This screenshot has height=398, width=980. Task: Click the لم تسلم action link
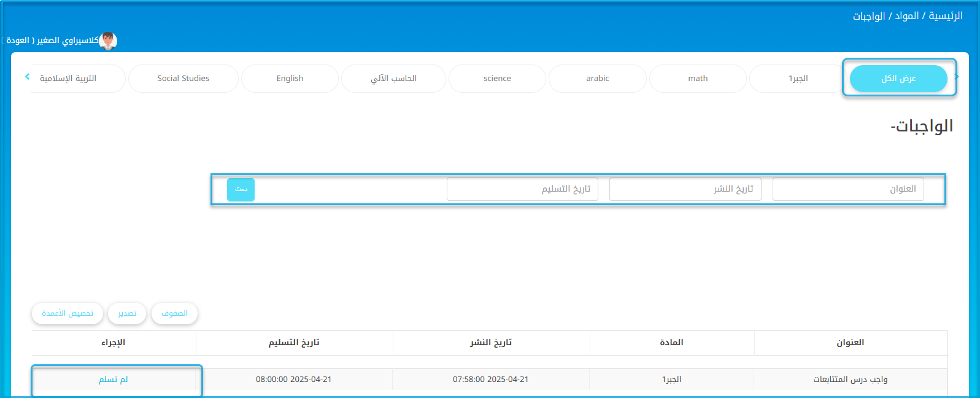point(114,380)
